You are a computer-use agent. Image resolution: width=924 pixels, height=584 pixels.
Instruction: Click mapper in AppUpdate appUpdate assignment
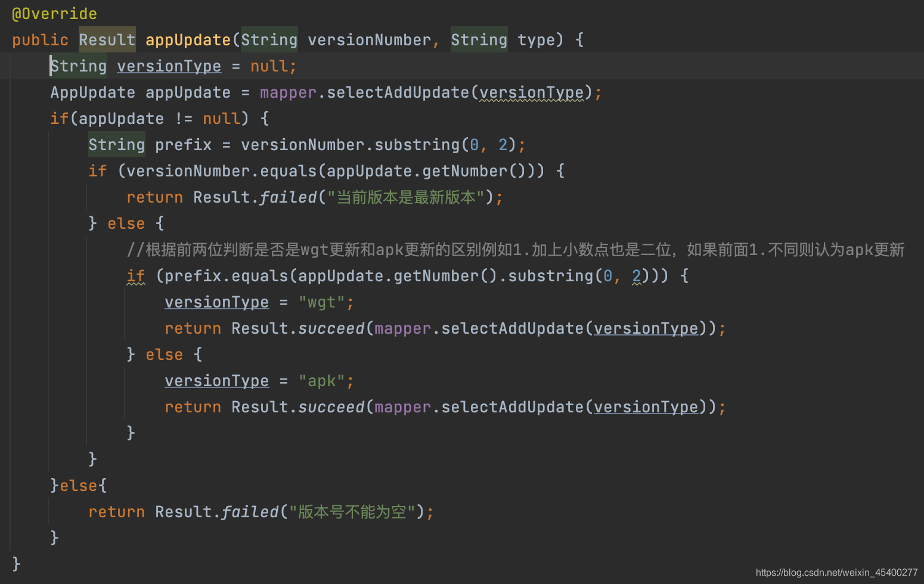[x=288, y=92]
